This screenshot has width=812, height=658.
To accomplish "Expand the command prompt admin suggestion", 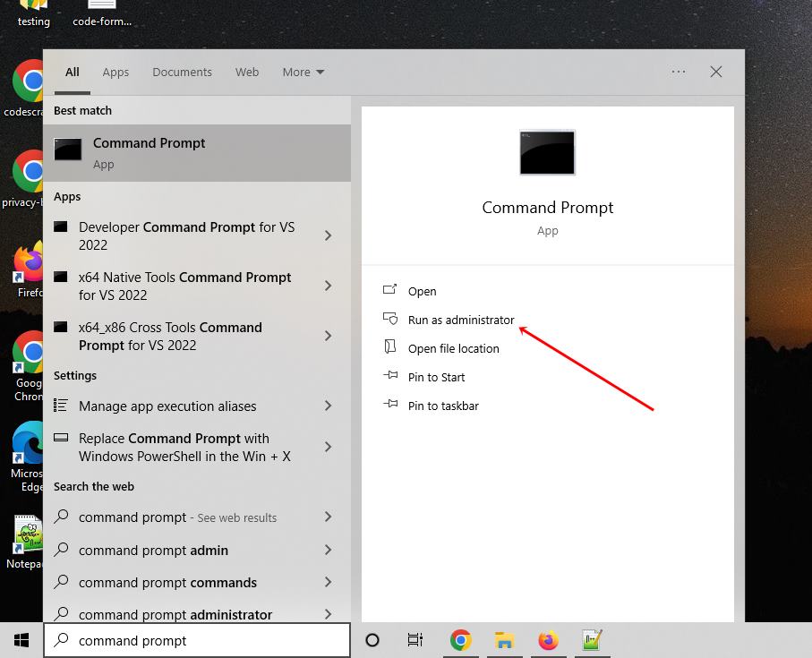I will [x=329, y=550].
